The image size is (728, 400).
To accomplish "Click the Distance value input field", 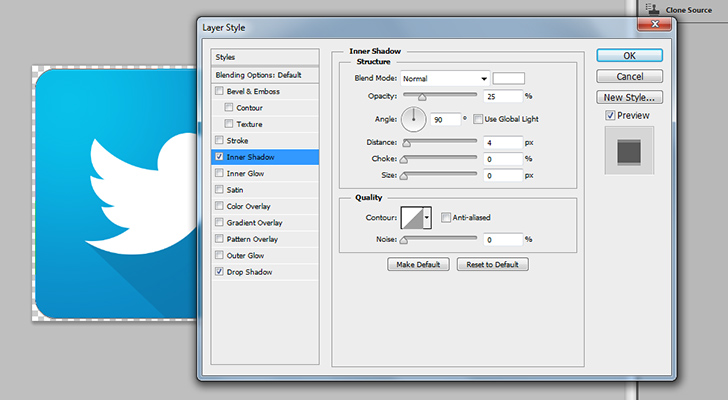I will [x=504, y=143].
